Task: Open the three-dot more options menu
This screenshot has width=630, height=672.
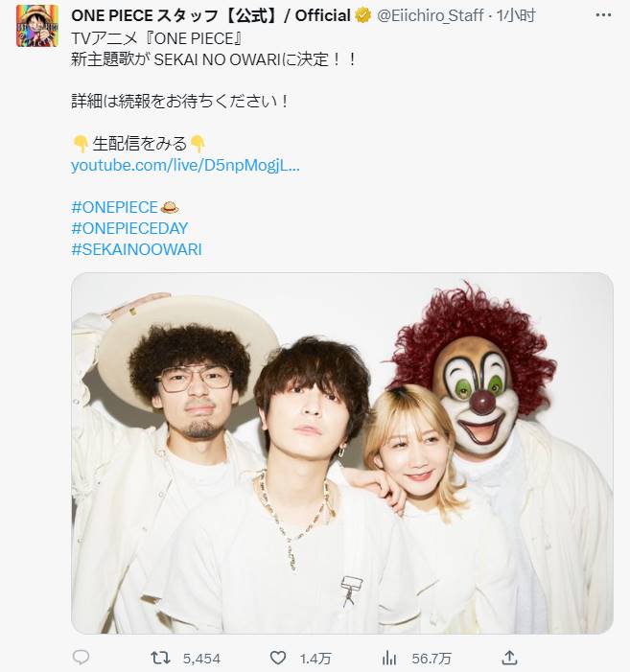Action: tap(603, 15)
